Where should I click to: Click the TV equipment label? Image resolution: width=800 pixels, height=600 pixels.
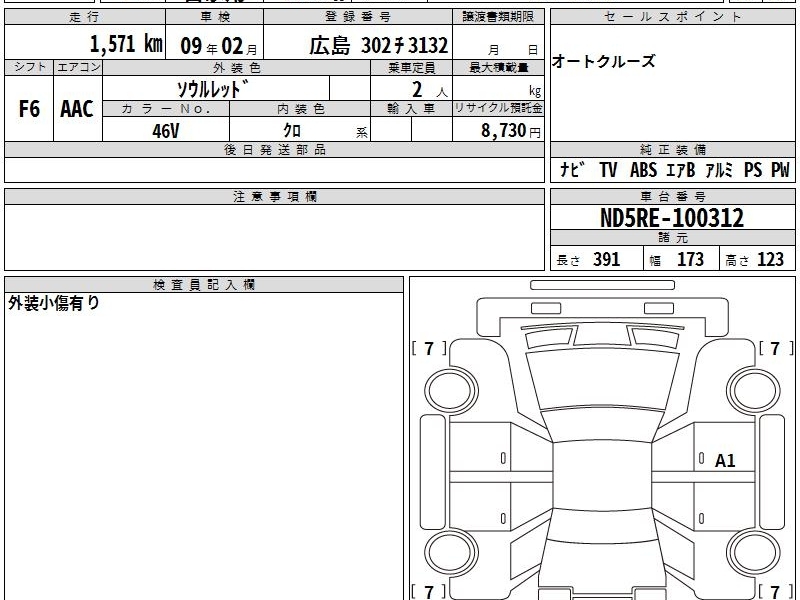click(x=608, y=169)
